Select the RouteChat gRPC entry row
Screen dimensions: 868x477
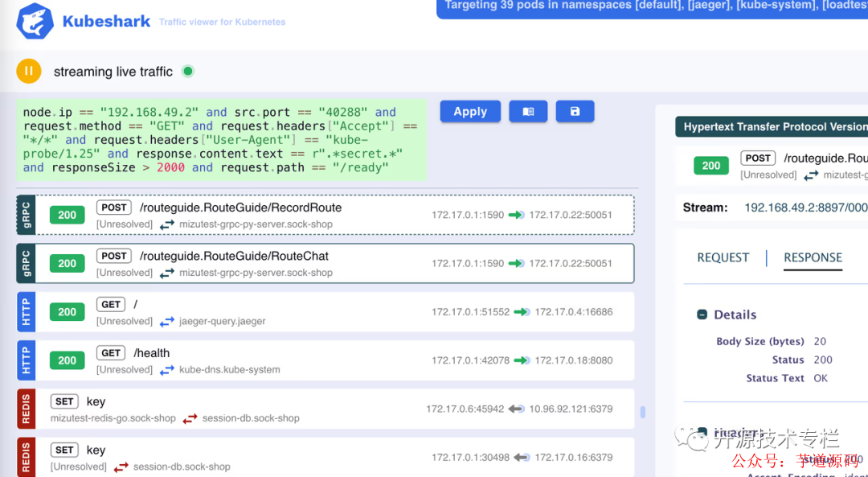pos(325,263)
